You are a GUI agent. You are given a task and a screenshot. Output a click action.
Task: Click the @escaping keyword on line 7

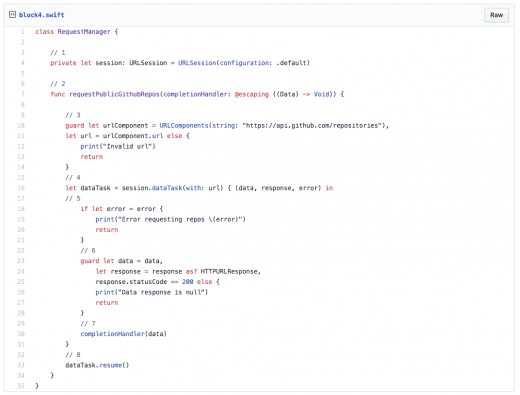click(x=252, y=94)
